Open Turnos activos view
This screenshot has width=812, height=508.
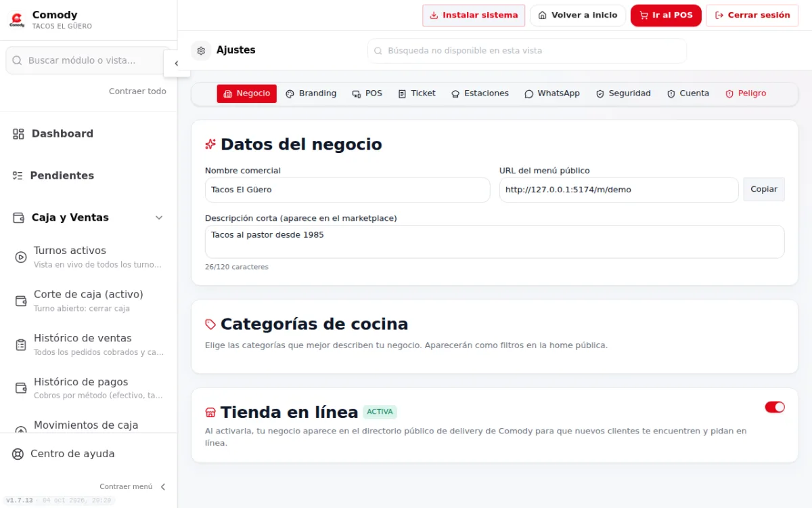[x=89, y=257]
